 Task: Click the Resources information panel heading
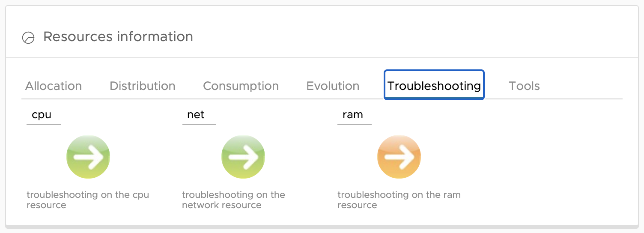(x=118, y=37)
